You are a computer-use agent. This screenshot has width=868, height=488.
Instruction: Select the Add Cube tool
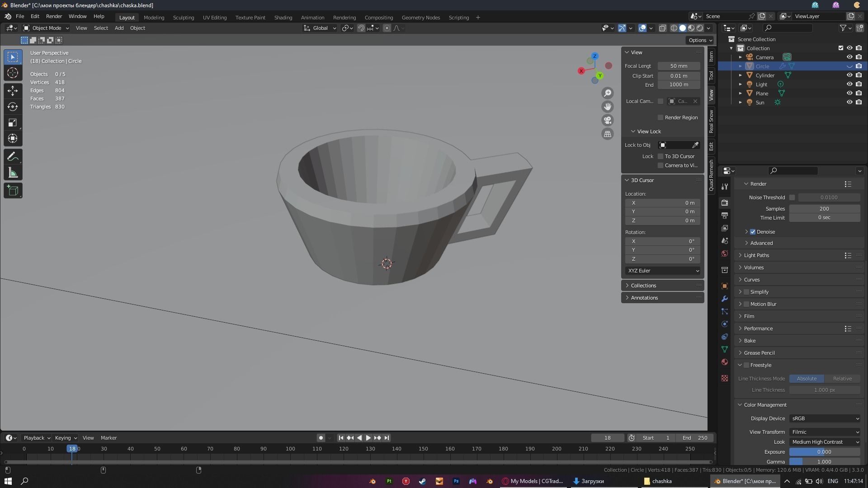(13, 191)
